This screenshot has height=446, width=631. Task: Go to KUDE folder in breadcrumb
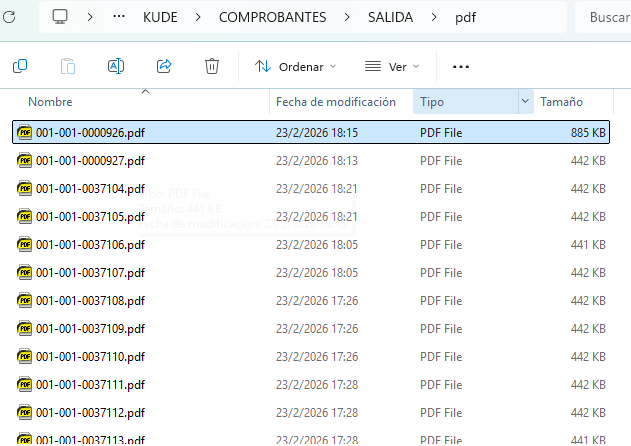165,17
